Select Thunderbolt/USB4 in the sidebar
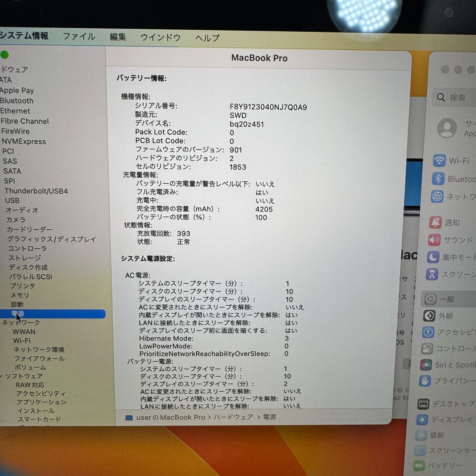This screenshot has height=476, width=476. click(36, 191)
